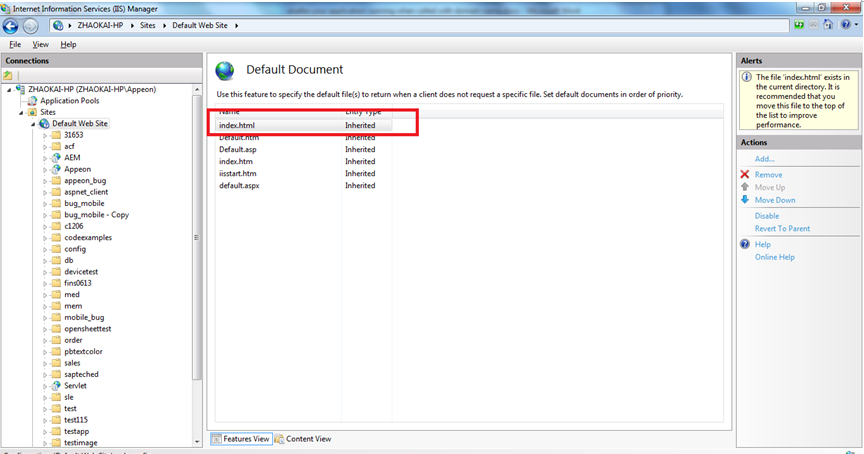Select the iisstart.htm document row

(x=304, y=174)
